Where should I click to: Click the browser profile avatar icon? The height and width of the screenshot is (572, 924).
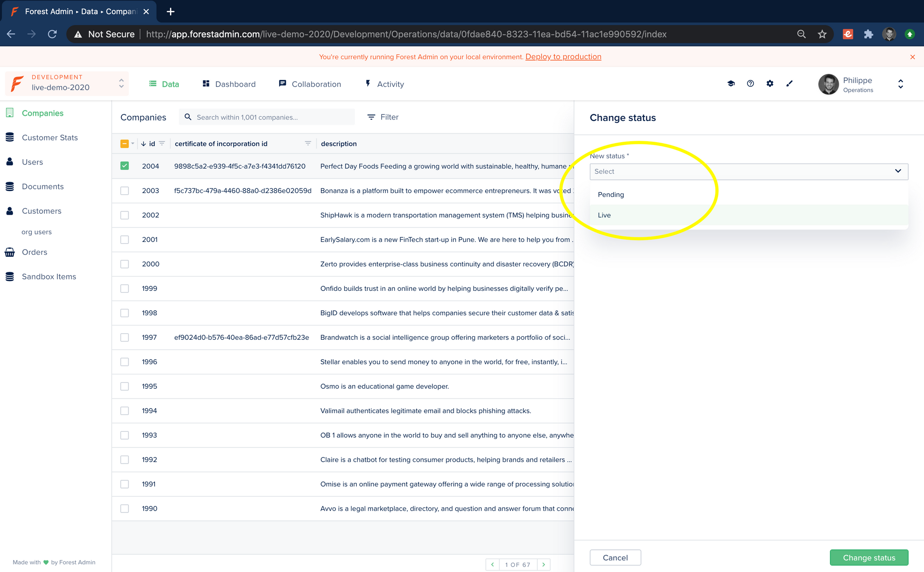pyautogui.click(x=889, y=34)
